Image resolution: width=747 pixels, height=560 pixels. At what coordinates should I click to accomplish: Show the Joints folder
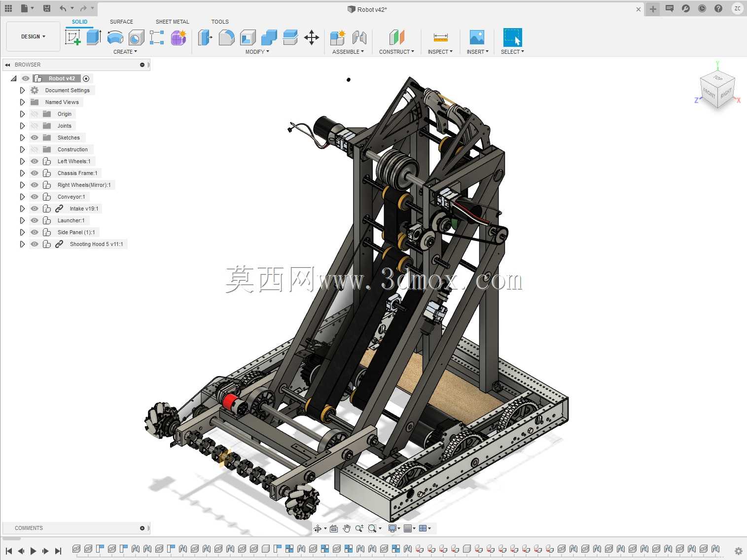[35, 126]
